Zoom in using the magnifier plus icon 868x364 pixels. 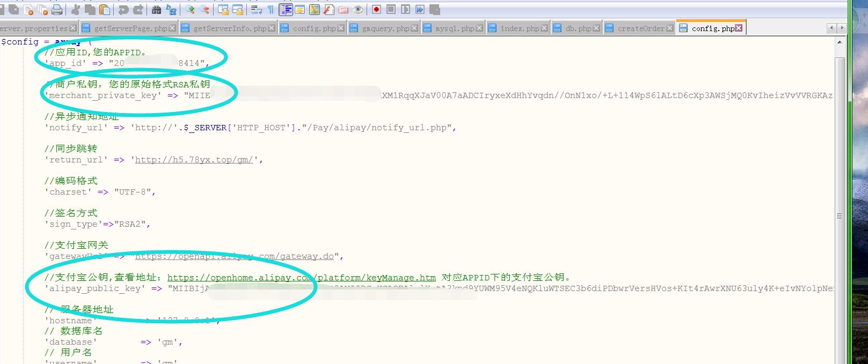(x=190, y=10)
